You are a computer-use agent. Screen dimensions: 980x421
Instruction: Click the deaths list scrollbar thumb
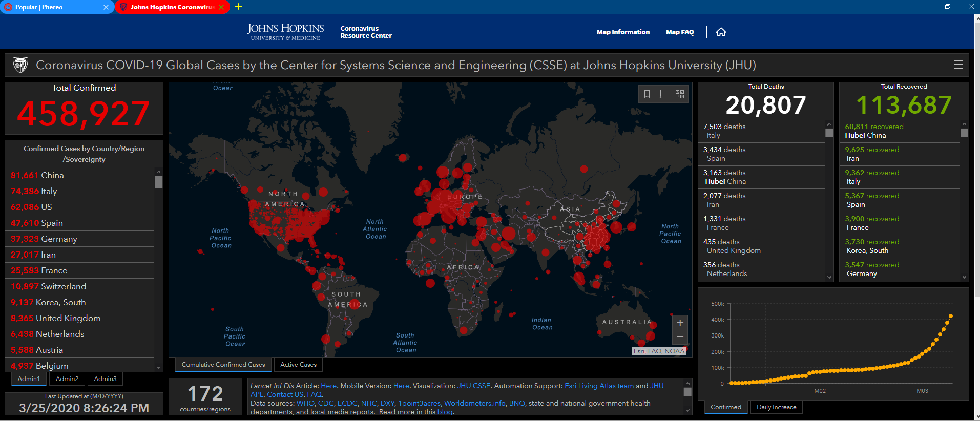[829, 133]
